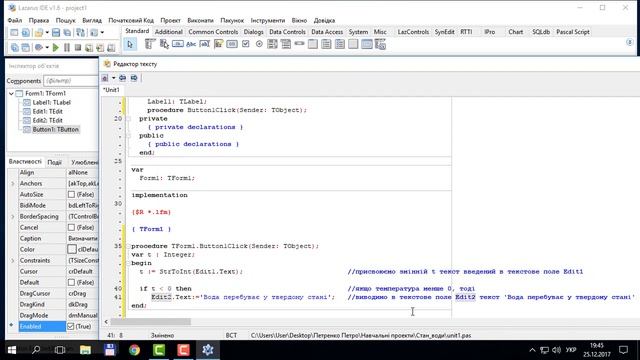
Task: Click the Stop program icon
Action: 78,48
